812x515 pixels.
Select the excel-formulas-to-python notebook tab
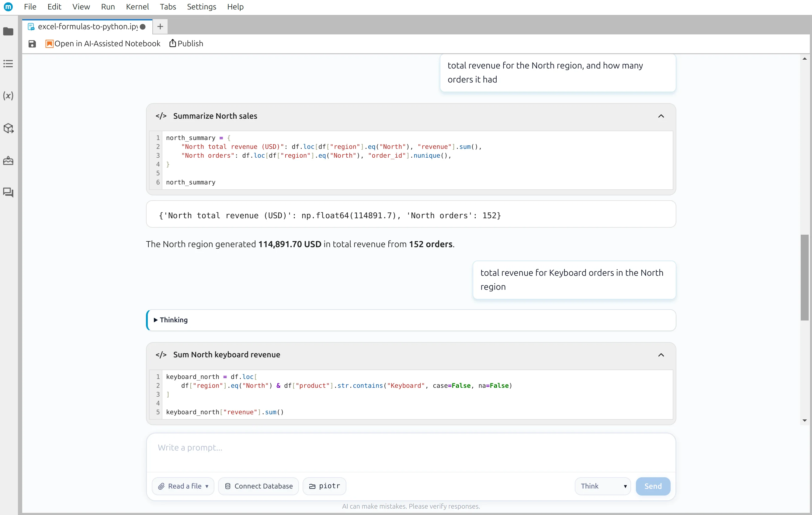coord(87,27)
